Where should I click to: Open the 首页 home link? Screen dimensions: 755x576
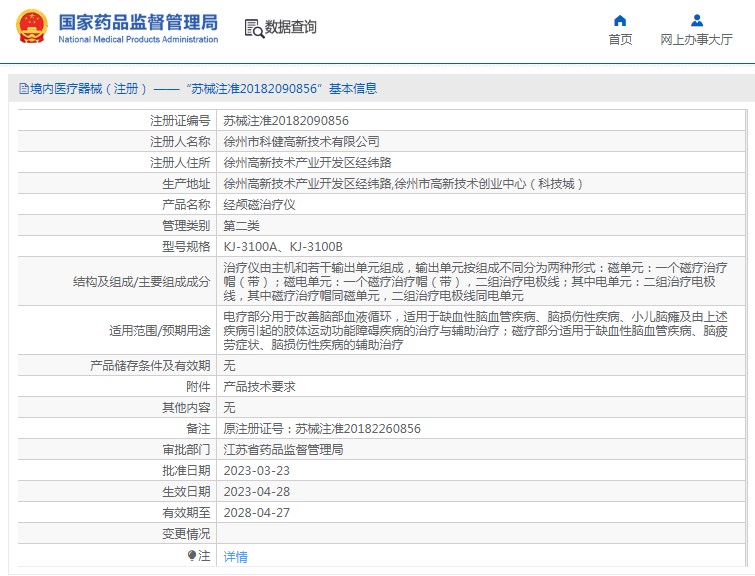(620, 39)
